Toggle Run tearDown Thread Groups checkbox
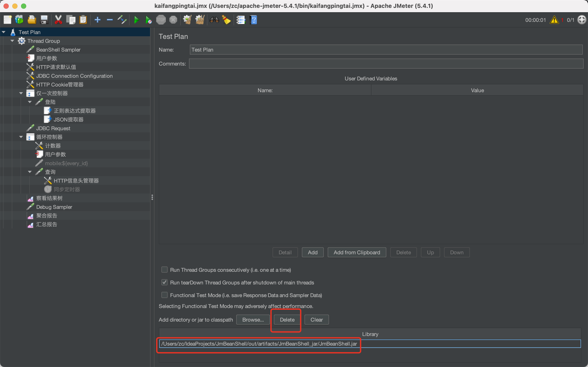588x367 pixels. [x=164, y=282]
